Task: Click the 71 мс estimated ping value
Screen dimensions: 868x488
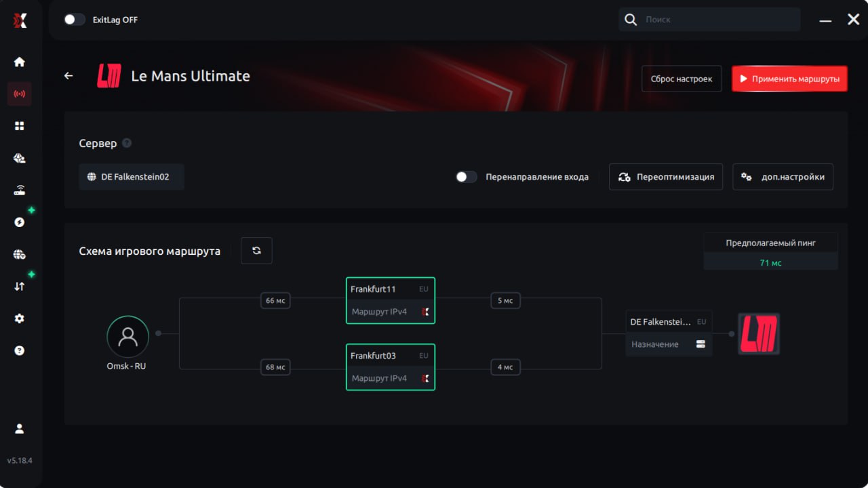Action: tap(771, 262)
